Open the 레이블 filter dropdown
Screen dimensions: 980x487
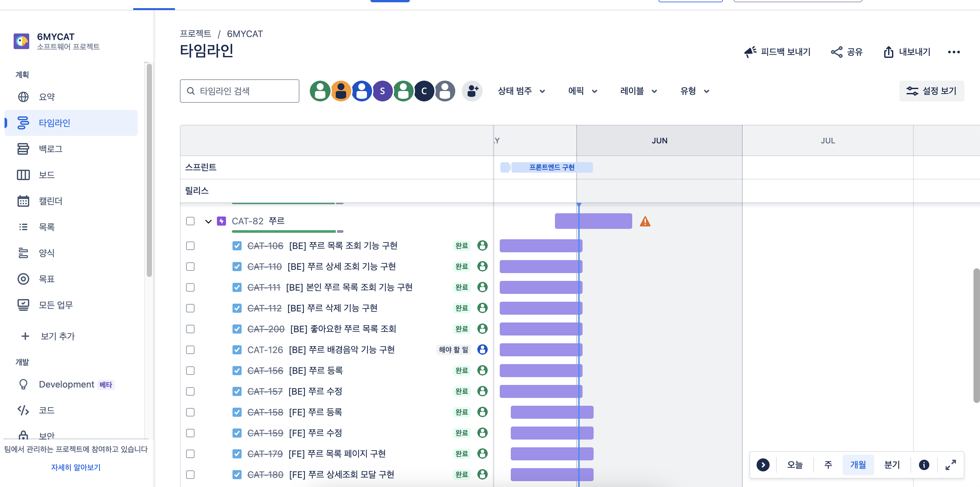pyautogui.click(x=638, y=91)
